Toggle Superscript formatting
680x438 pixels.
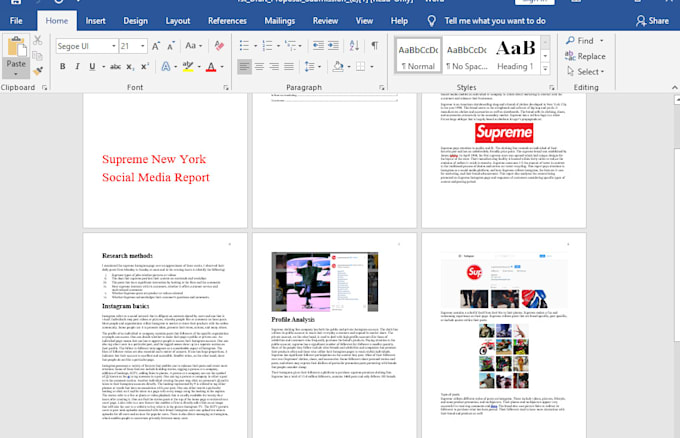(x=145, y=66)
